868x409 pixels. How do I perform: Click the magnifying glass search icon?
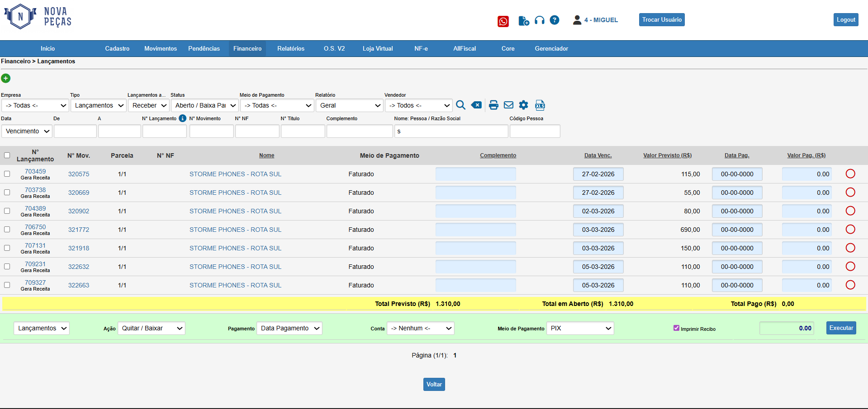click(x=460, y=105)
